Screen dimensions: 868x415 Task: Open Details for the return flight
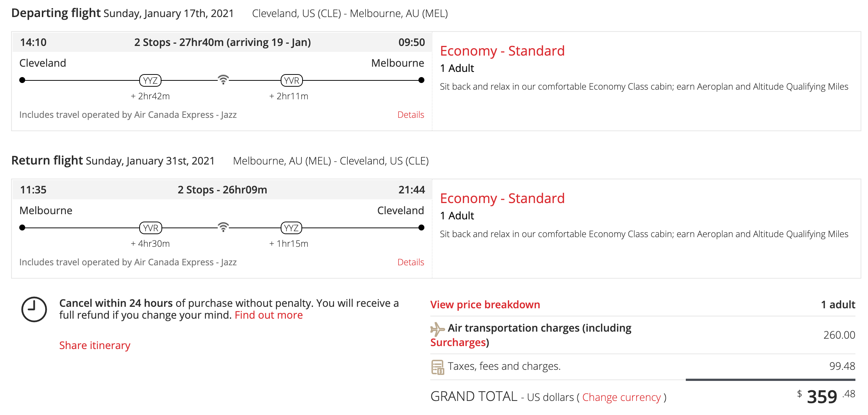(410, 262)
